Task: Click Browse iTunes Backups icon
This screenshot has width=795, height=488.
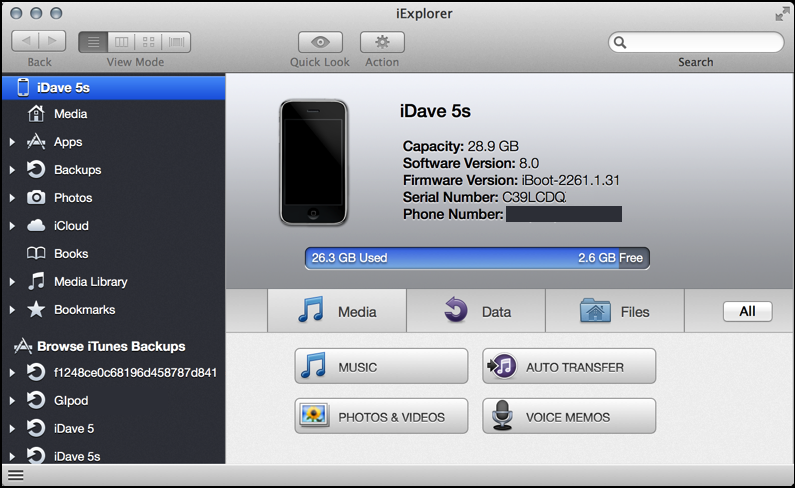Action: pyautogui.click(x=23, y=346)
